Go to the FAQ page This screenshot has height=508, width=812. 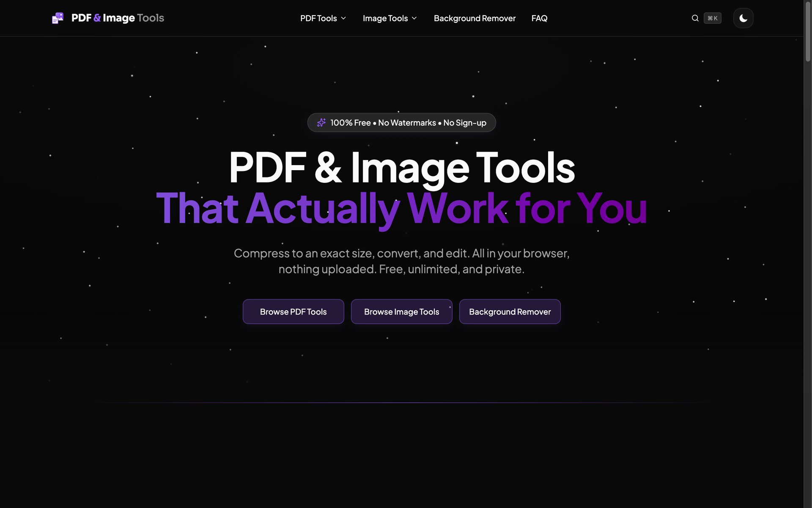pos(539,18)
